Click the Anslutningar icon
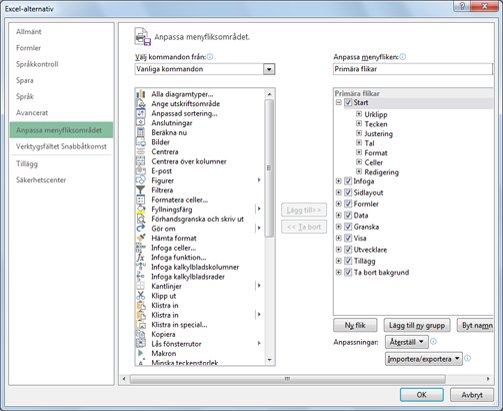Image resolution: width=503 pixels, height=411 pixels. click(x=141, y=123)
